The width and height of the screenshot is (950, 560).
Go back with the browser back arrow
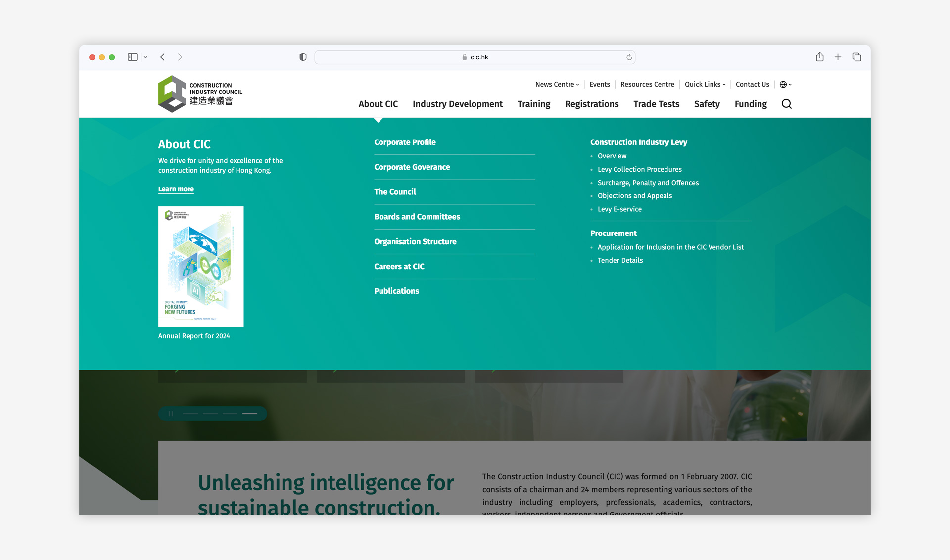point(162,57)
